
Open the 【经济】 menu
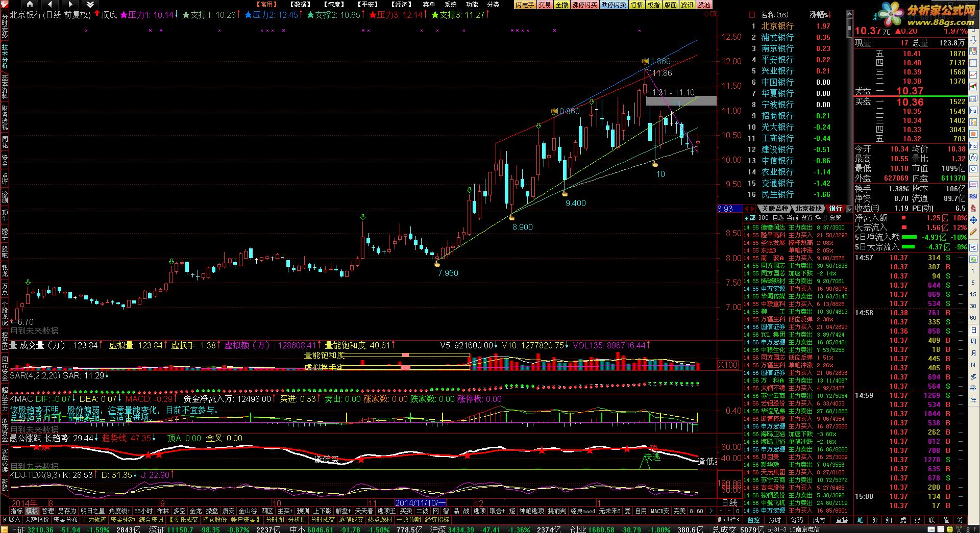402,4
